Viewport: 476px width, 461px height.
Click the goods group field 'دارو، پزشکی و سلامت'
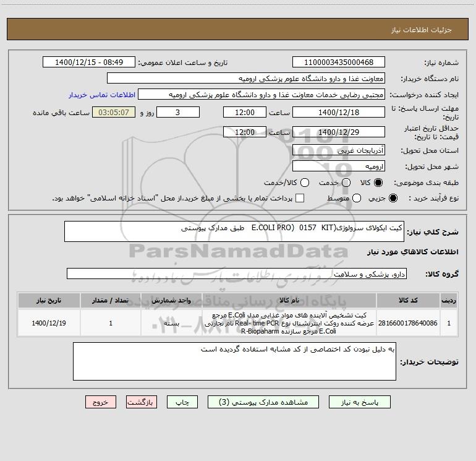(237, 274)
